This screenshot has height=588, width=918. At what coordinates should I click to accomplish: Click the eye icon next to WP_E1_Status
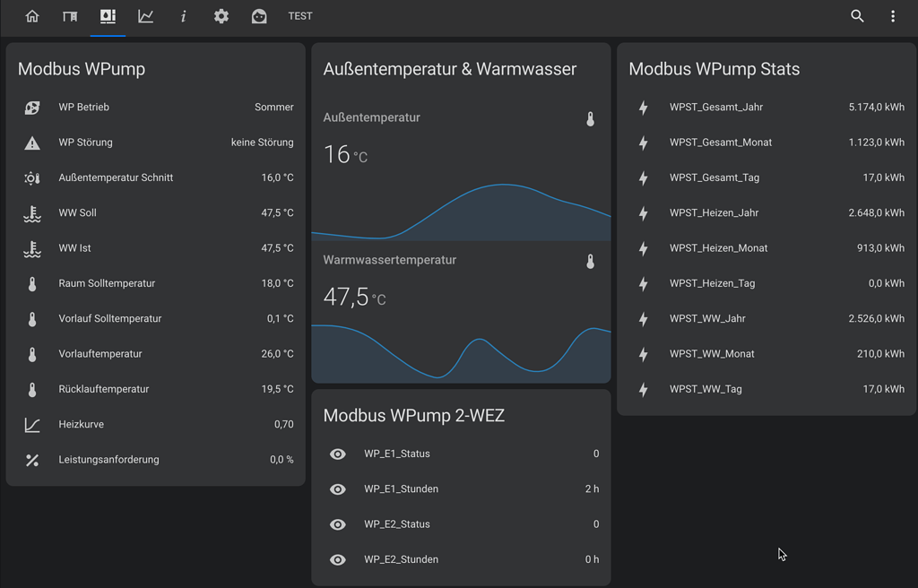(x=337, y=454)
